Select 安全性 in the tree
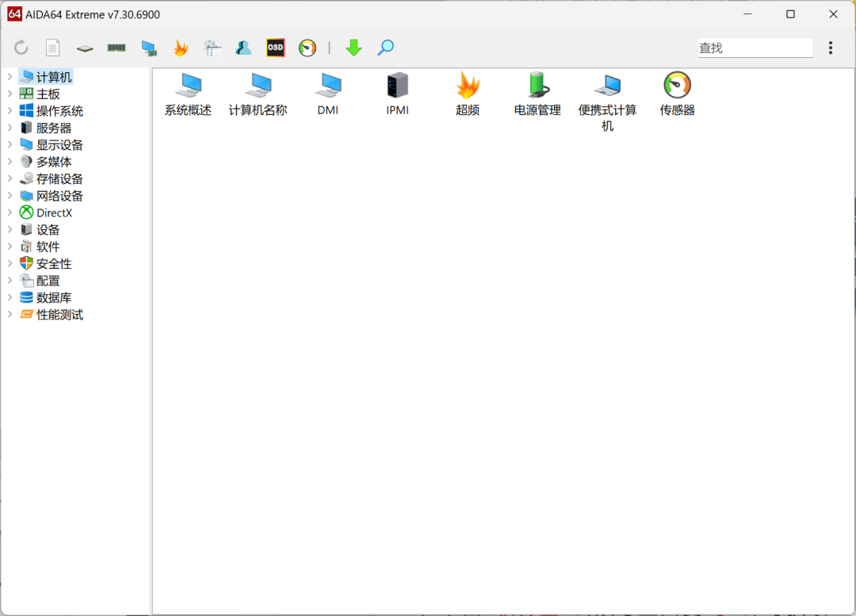The image size is (856, 616). coord(46,263)
